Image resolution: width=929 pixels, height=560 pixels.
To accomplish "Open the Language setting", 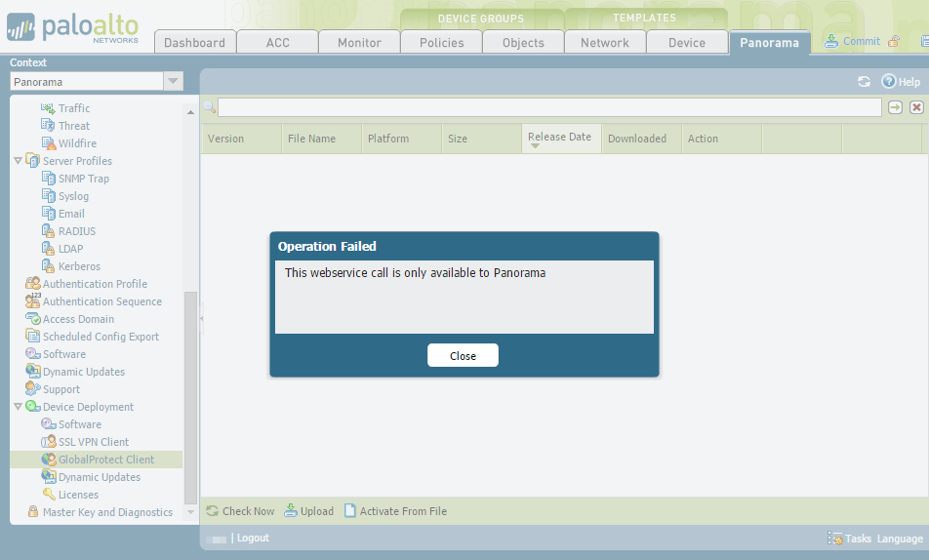I will 900,539.
